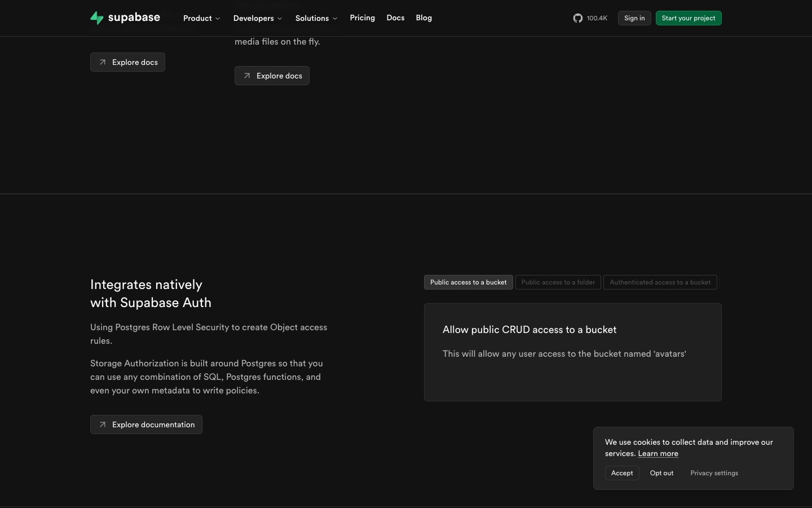Switch to Authenticated access to a bucket tab

660,282
